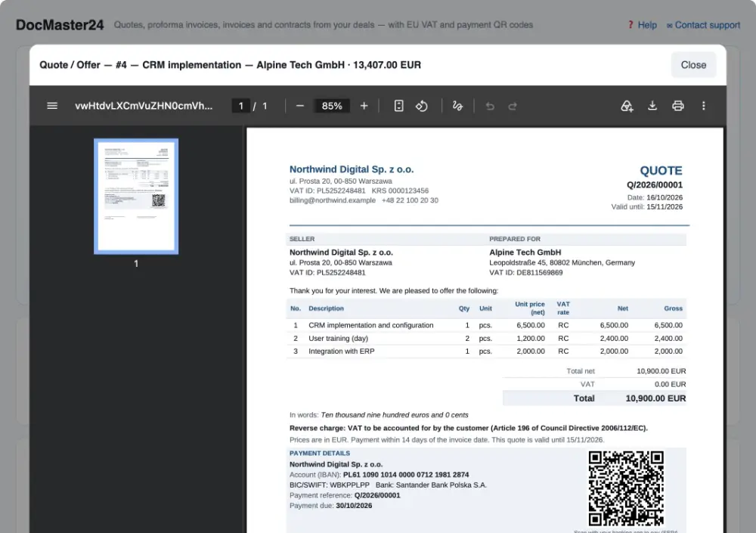Click the Alpine Tech GmbH recipient name
Viewport: 756px width, 533px height.
point(525,253)
